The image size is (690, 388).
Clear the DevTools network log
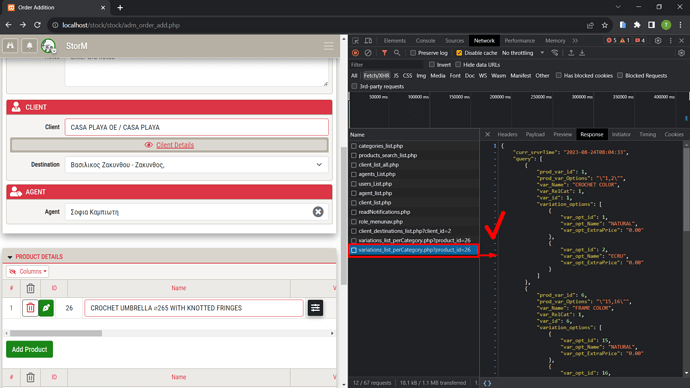(368, 53)
